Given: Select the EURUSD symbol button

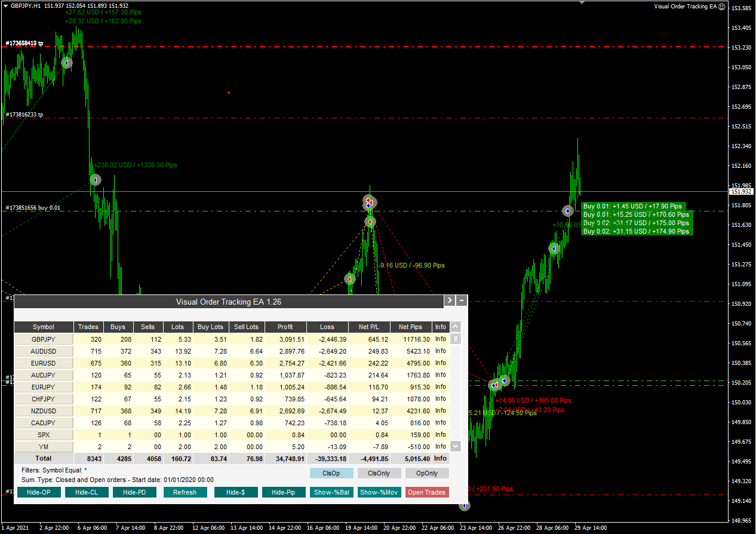Looking at the screenshot, I should 44,363.
